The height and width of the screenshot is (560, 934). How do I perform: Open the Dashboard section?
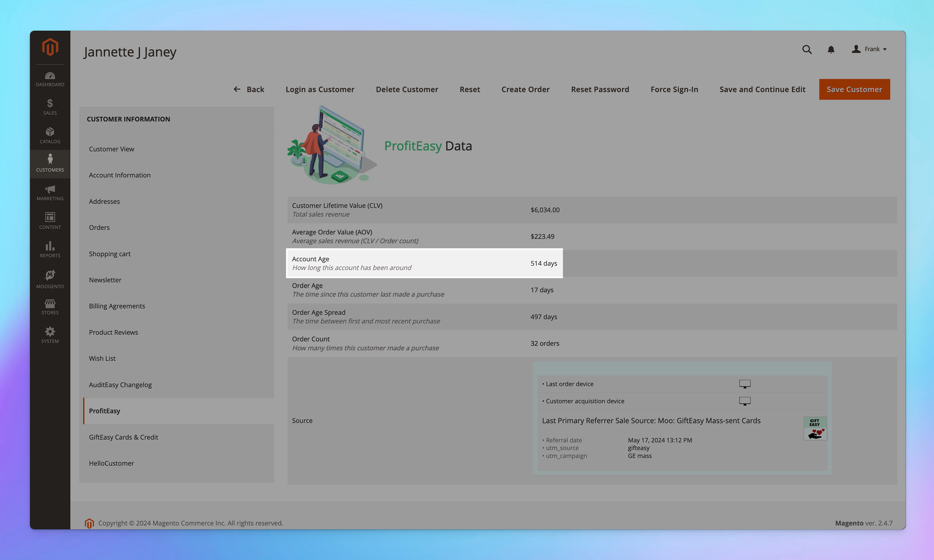[x=50, y=79]
